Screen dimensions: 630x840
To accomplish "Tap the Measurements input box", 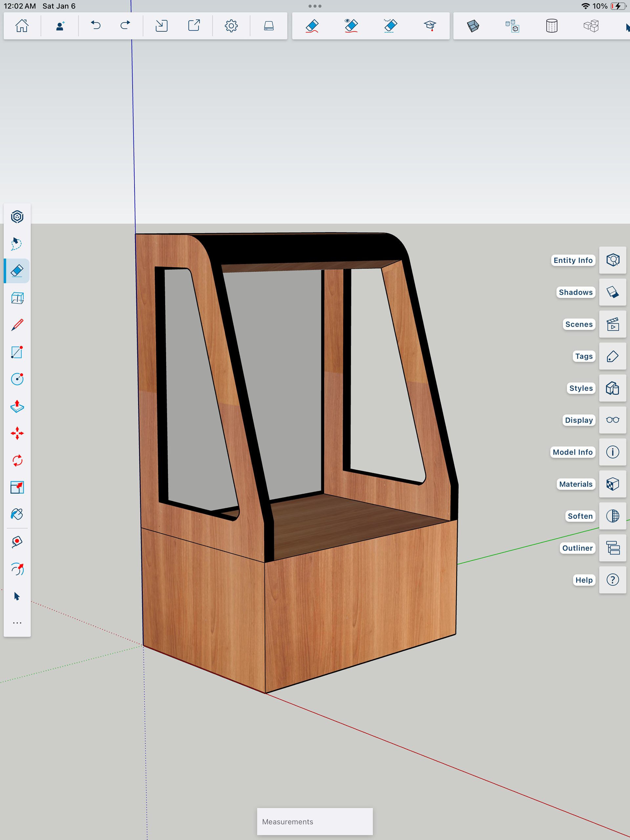I will click(315, 821).
